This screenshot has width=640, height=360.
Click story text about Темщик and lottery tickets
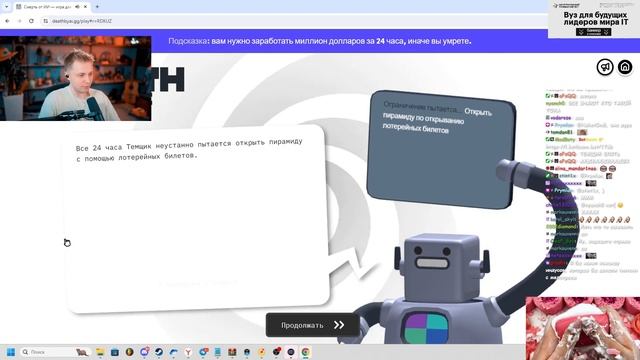coord(189,149)
